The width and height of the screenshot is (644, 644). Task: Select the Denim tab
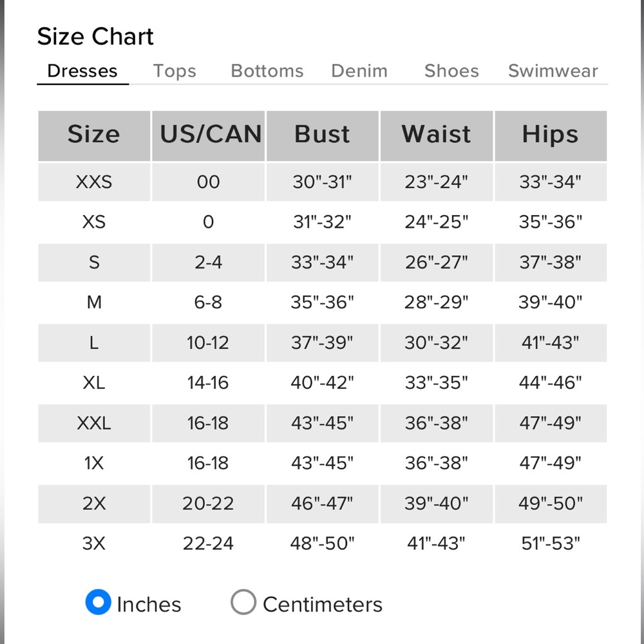click(x=359, y=71)
